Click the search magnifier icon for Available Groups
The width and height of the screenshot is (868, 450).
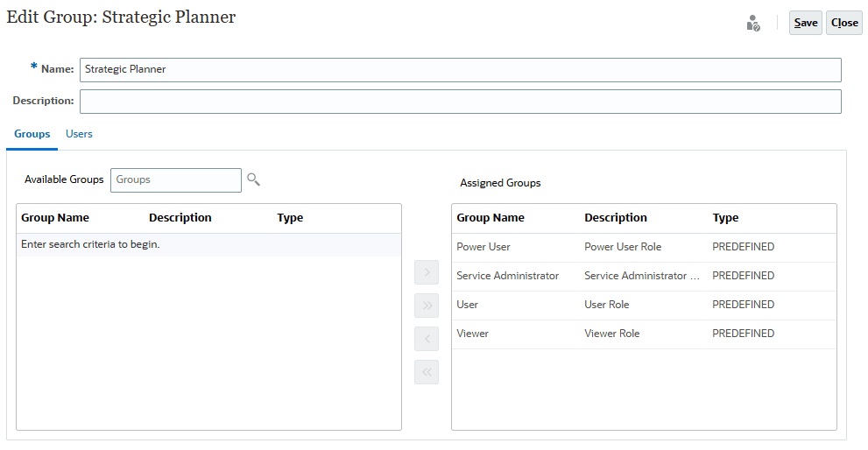(x=253, y=179)
